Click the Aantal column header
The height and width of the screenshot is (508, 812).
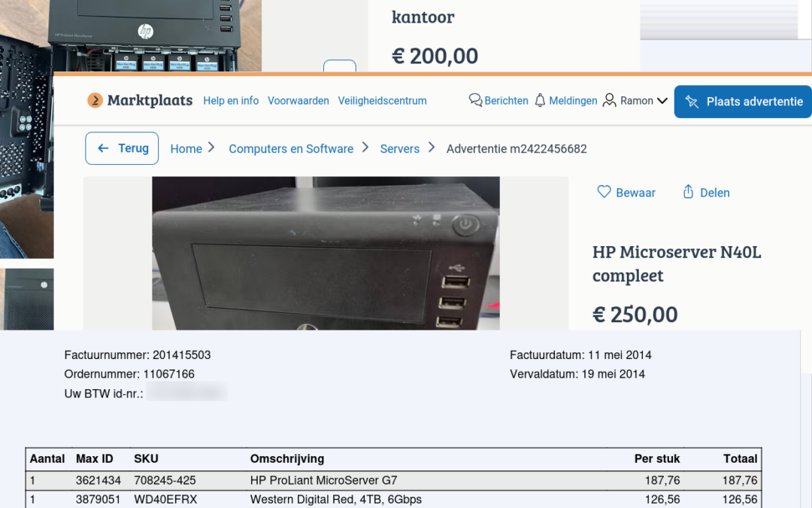click(47, 459)
